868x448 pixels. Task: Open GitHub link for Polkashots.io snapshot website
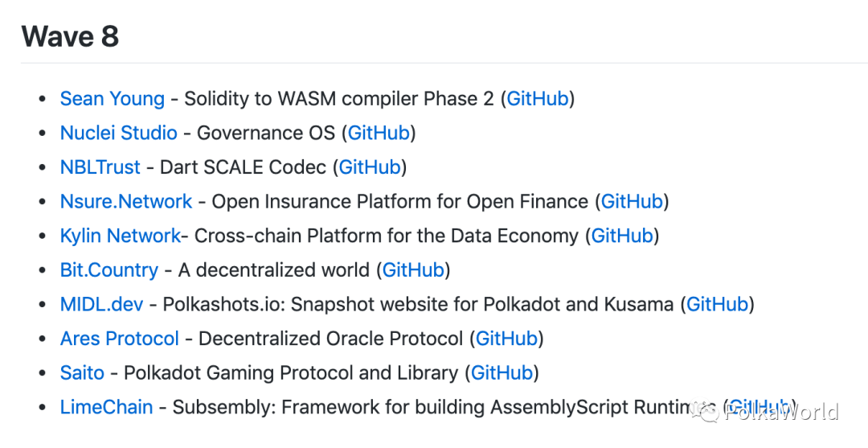pos(717,305)
